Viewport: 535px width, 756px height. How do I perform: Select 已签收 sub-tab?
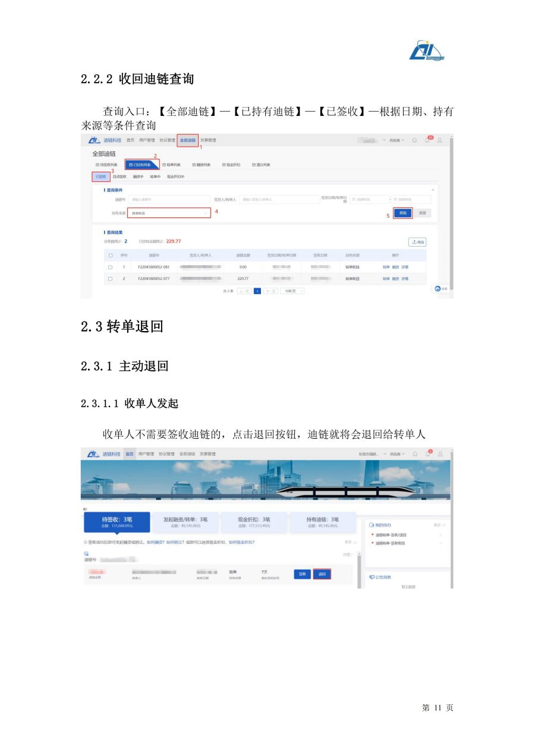point(100,177)
